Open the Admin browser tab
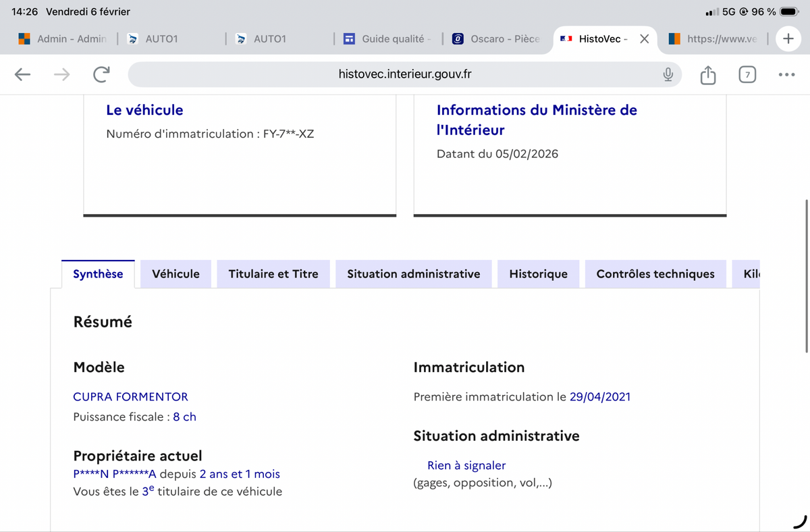 pyautogui.click(x=63, y=38)
